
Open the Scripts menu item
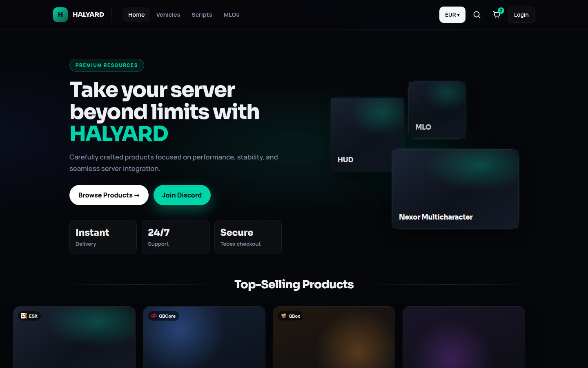coord(202,15)
